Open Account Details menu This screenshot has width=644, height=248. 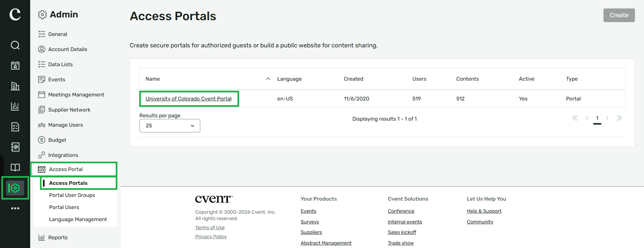coord(68,49)
